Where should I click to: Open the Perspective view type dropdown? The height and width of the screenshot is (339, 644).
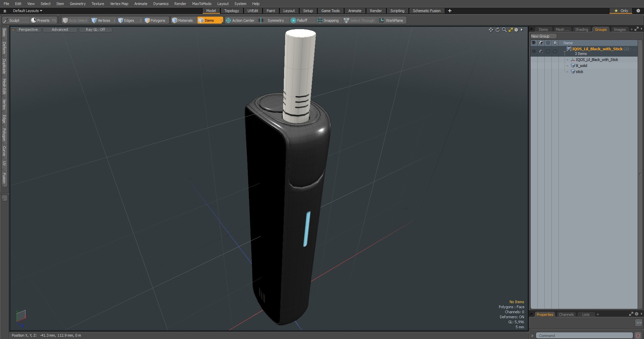(28, 30)
